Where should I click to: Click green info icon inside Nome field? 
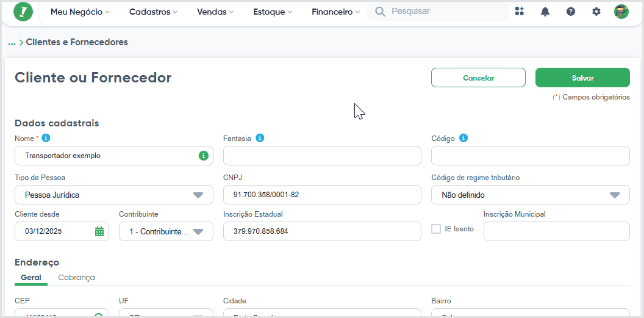pyautogui.click(x=203, y=156)
